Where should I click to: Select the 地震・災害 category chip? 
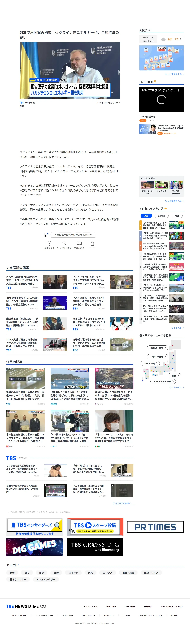click(128, 573)
